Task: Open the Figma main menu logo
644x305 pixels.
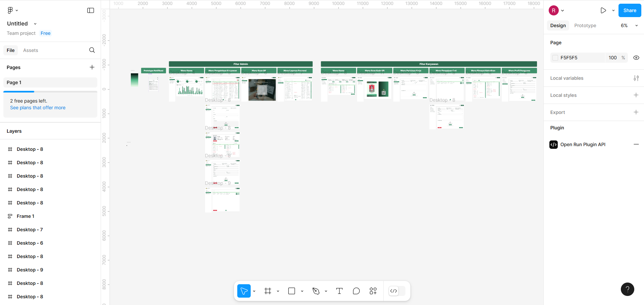Action: tap(10, 10)
